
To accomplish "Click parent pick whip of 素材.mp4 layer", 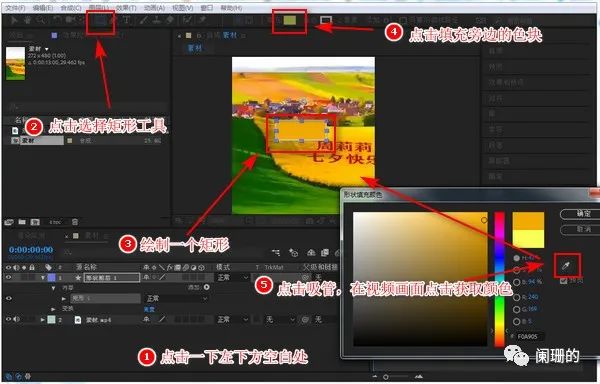I will point(305,319).
